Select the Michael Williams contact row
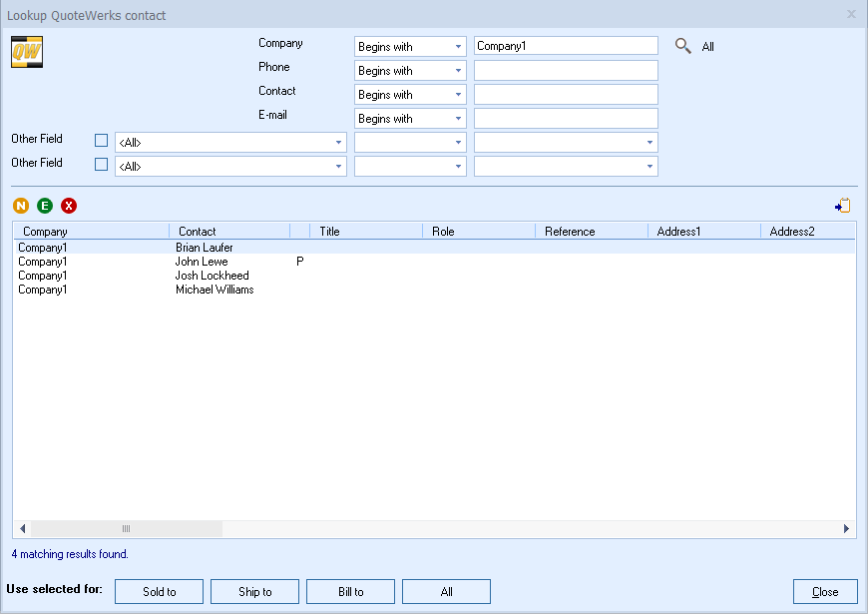The image size is (868, 616). pos(215,290)
